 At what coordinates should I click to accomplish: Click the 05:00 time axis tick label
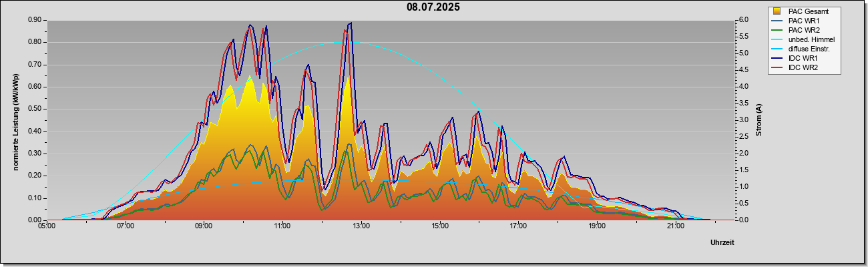tap(47, 226)
